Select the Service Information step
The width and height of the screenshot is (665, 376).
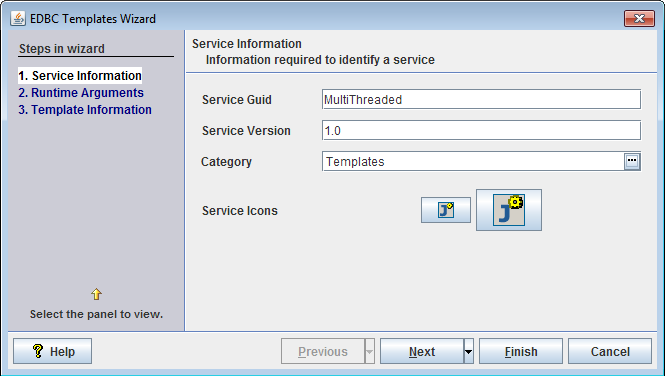[x=80, y=75]
